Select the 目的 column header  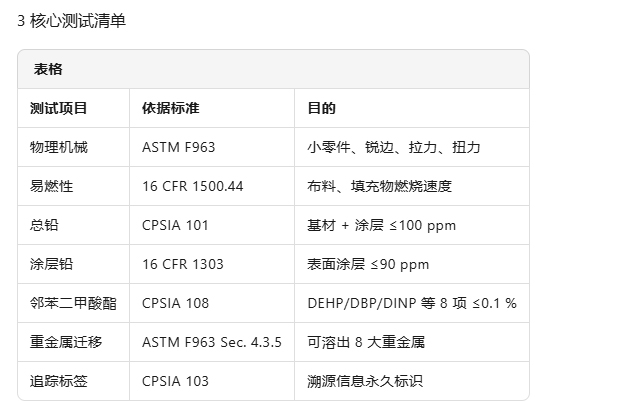click(321, 108)
